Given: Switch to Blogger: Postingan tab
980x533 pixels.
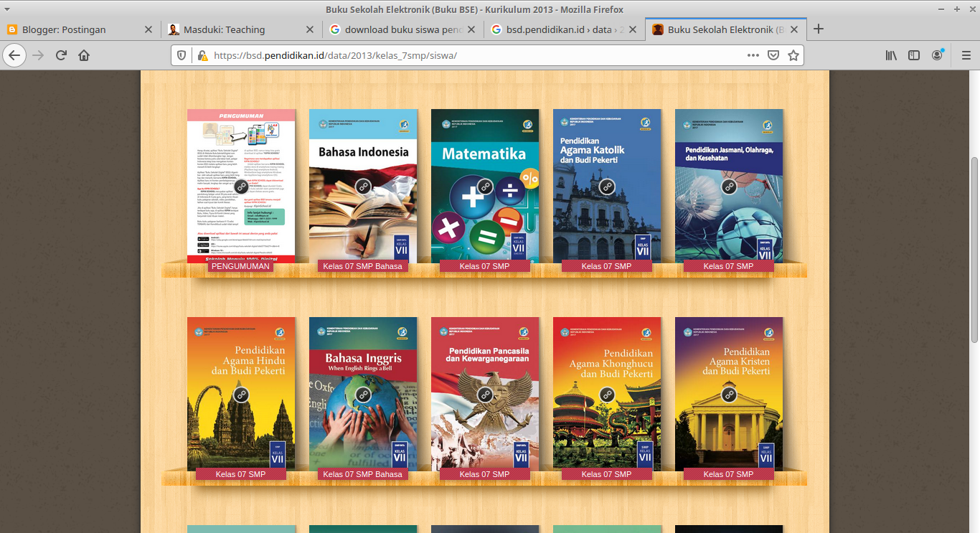Looking at the screenshot, I should click(80, 29).
